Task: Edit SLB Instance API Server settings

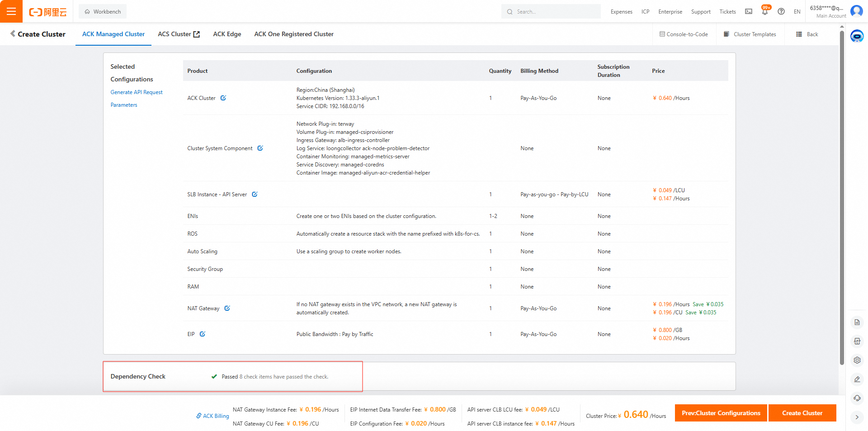Action: (255, 194)
